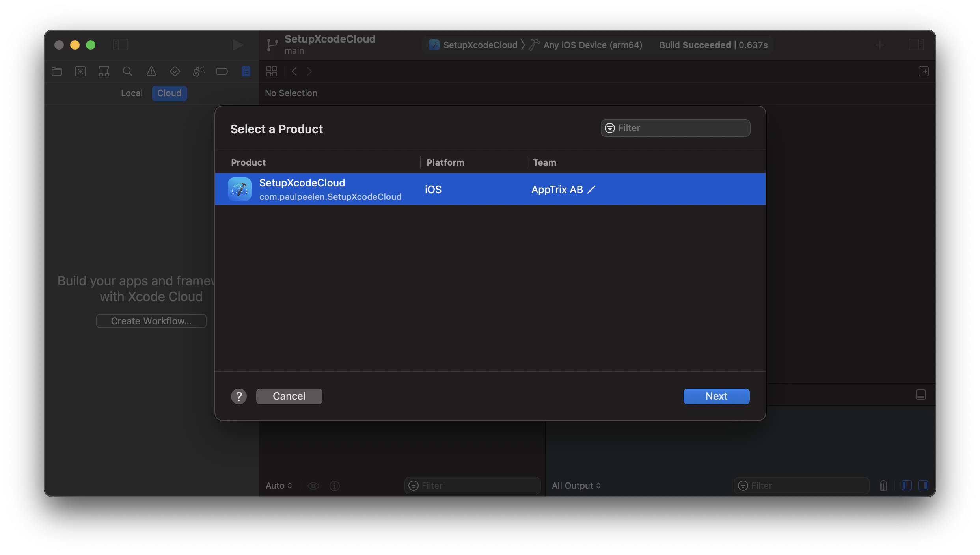The height and width of the screenshot is (555, 980).
Task: Select the SetupXcodeCloud product row
Action: click(x=490, y=189)
